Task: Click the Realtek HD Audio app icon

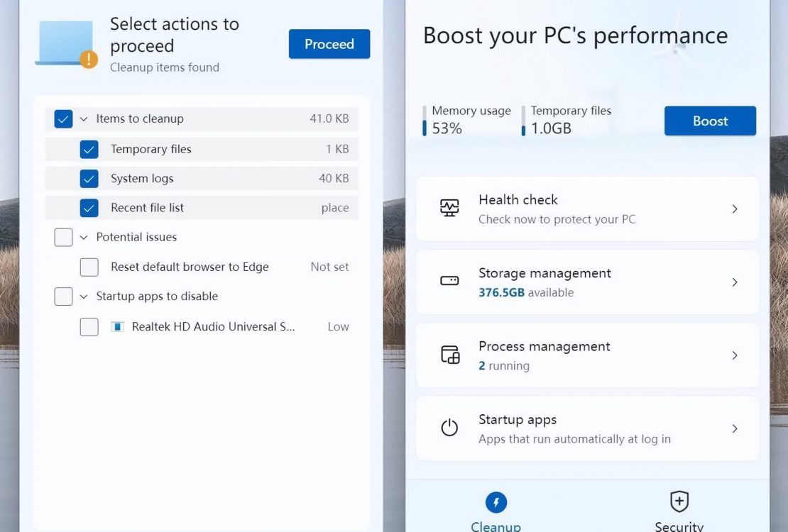Action: pos(118,326)
